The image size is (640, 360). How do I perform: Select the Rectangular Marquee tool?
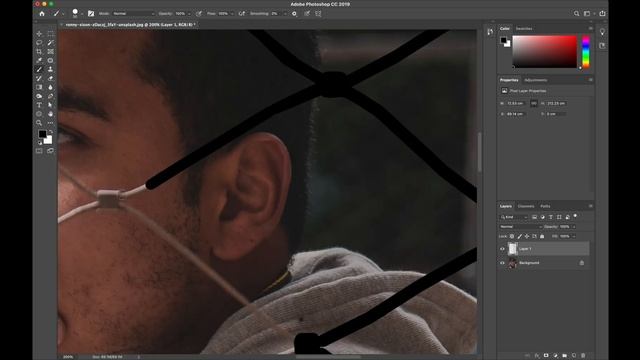[x=50, y=33]
